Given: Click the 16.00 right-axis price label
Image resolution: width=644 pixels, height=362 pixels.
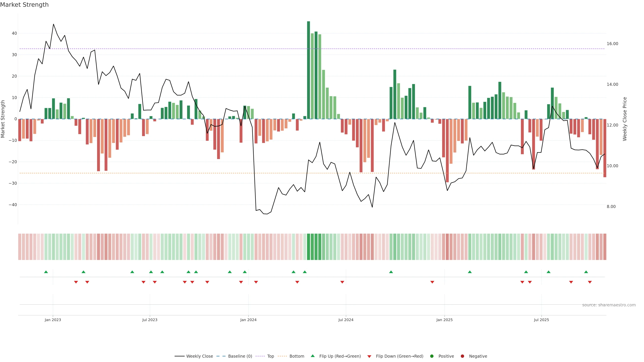Looking at the screenshot, I should pyautogui.click(x=612, y=44).
